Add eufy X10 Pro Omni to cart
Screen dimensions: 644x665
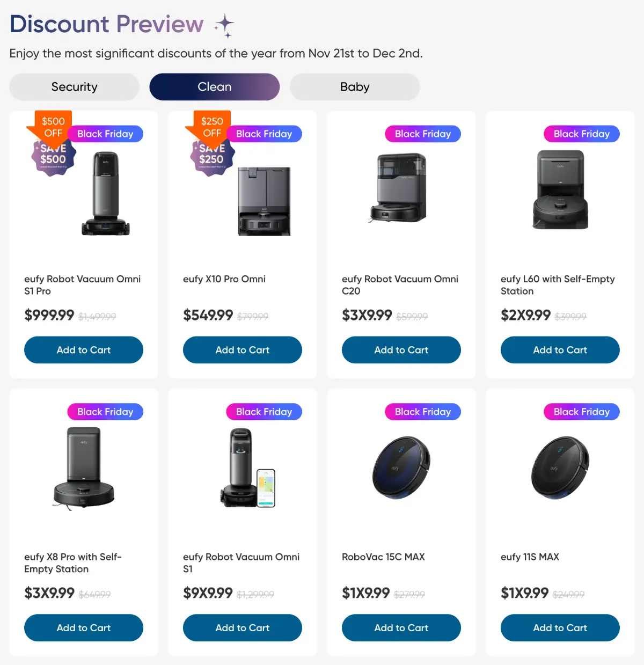click(x=243, y=350)
